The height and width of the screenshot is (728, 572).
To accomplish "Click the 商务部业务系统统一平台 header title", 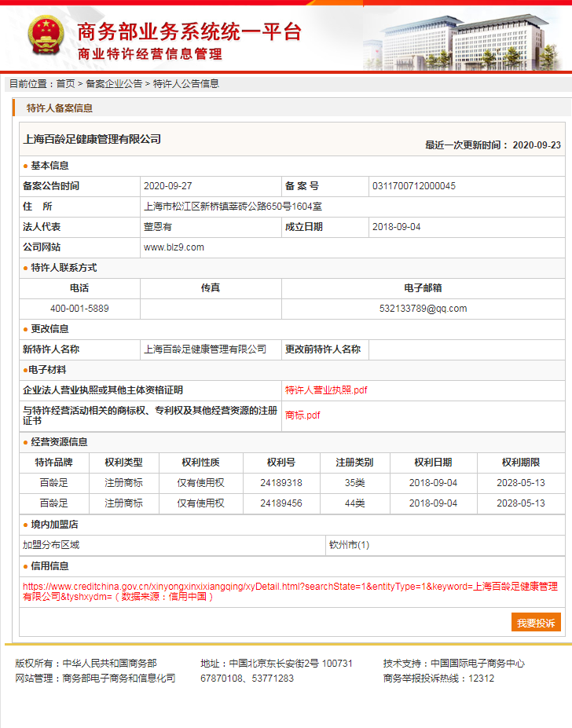I will [x=189, y=32].
